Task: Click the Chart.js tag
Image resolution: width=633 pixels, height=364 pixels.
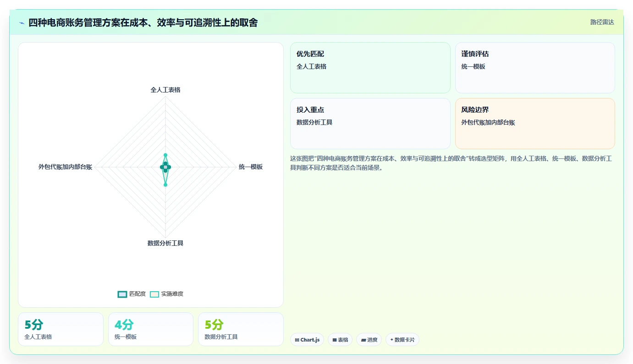Action: coord(307,340)
